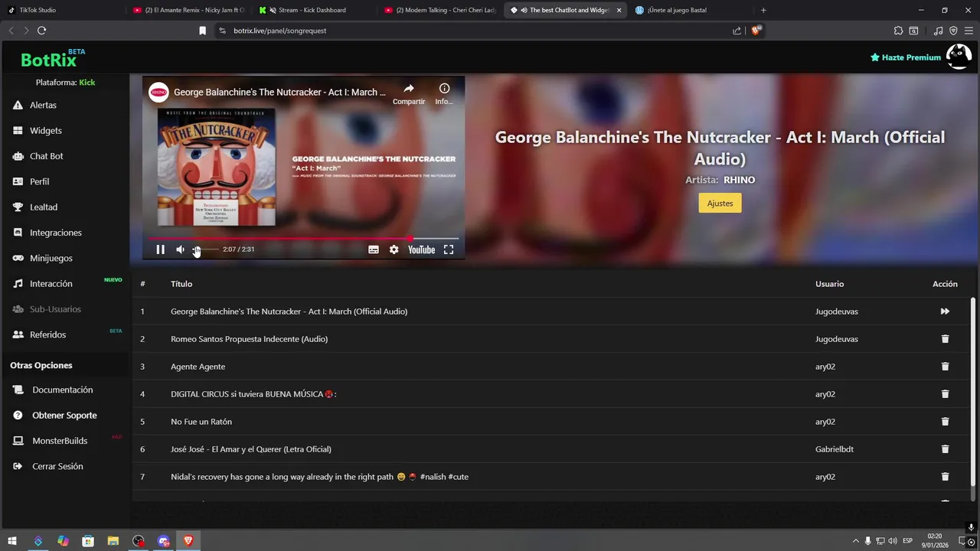980x551 pixels.
Task: Pause the YouTube video playback
Action: pos(160,249)
